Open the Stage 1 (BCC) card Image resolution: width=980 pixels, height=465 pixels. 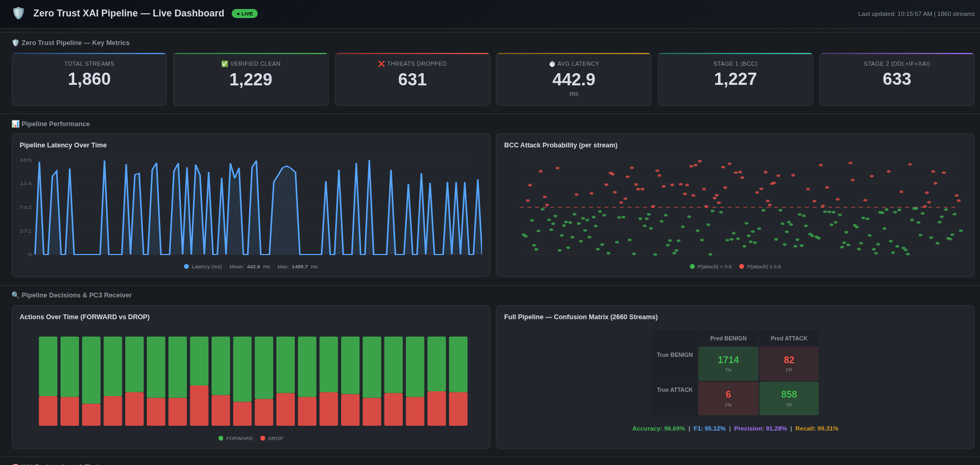click(736, 80)
